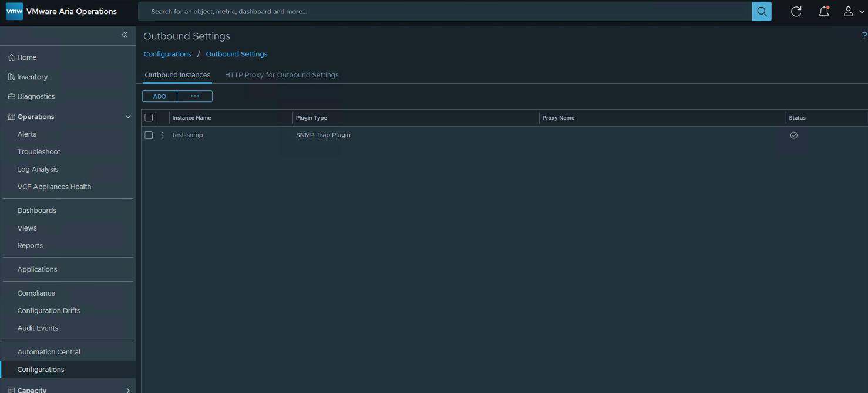868x393 pixels.
Task: Select the Outbound Instances tab
Action: coord(177,75)
